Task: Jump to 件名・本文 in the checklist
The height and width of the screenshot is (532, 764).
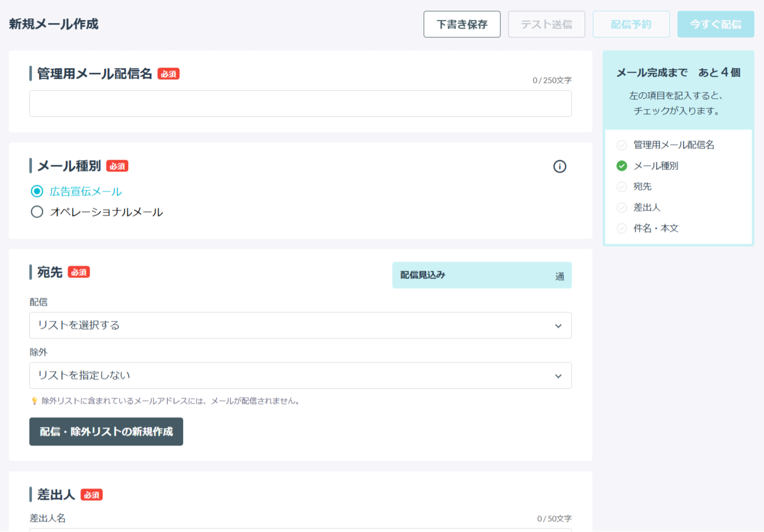Action: point(656,229)
